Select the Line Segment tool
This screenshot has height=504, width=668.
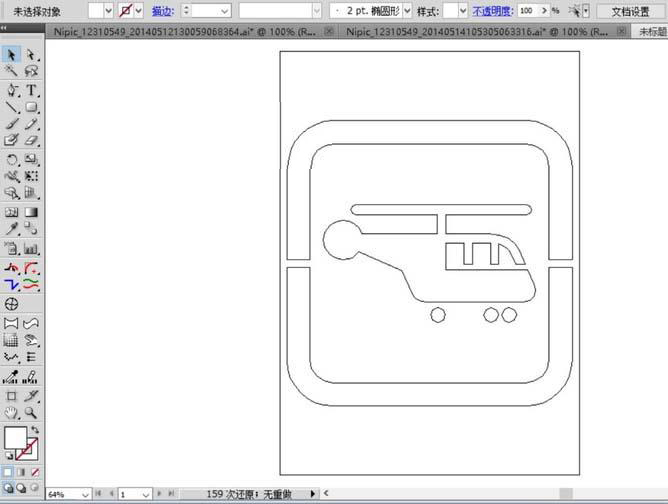[12, 107]
